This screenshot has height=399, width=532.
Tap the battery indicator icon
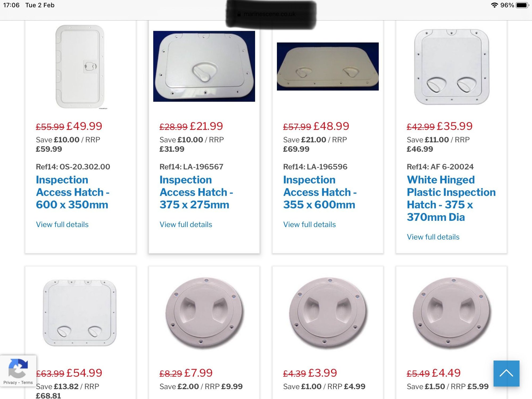point(523,5)
